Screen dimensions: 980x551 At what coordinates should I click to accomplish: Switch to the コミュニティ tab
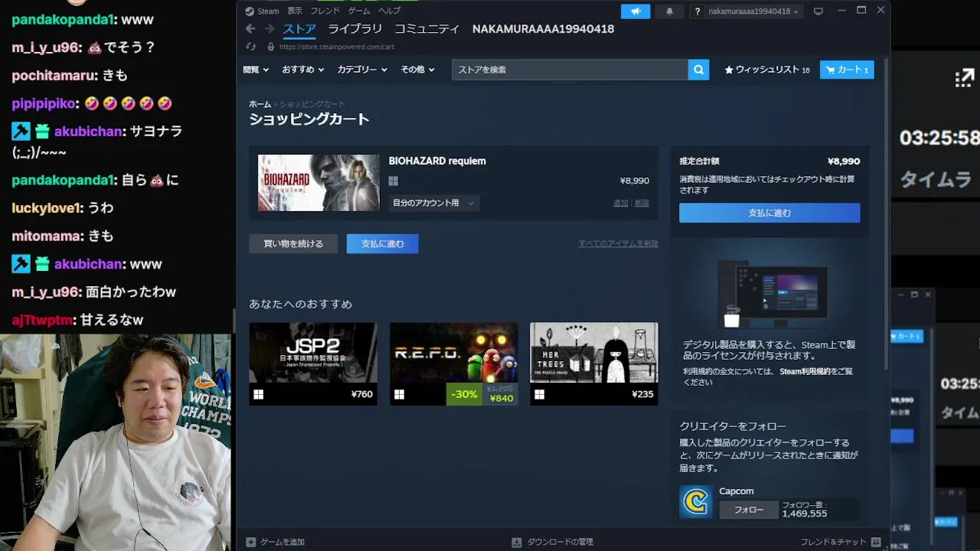click(426, 29)
